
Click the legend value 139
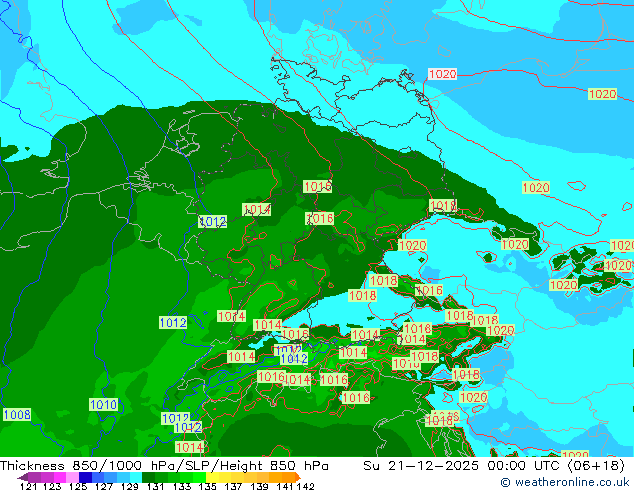pyautogui.click(x=260, y=486)
